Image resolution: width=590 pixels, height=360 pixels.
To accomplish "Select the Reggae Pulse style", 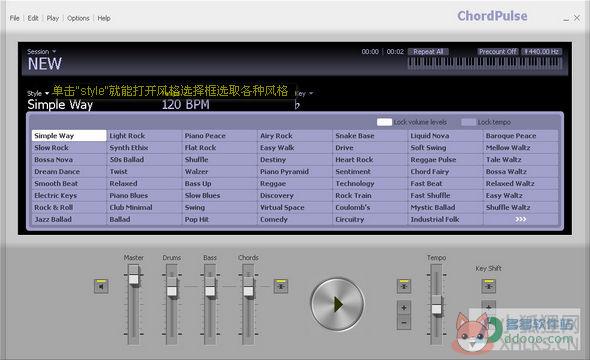I will pos(445,159).
